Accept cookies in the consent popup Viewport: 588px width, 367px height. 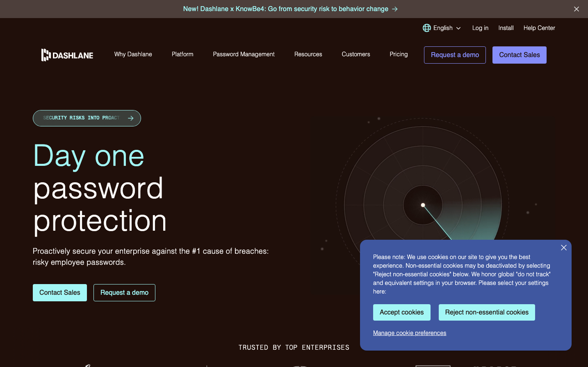pos(401,312)
